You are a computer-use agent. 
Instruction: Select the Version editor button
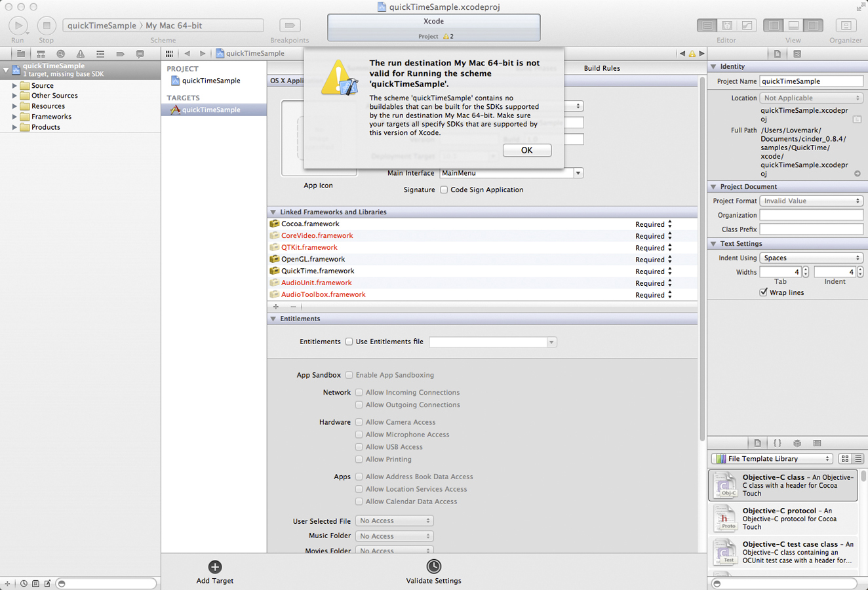click(747, 26)
